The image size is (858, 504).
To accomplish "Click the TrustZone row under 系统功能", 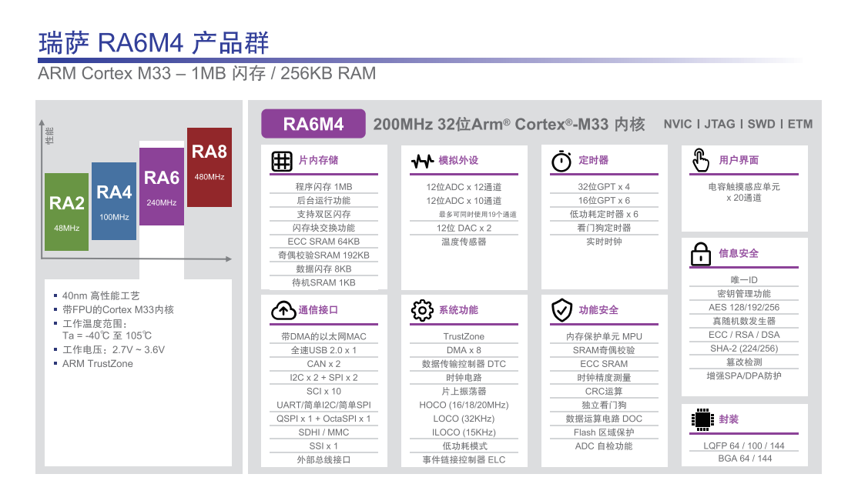I will (x=464, y=336).
